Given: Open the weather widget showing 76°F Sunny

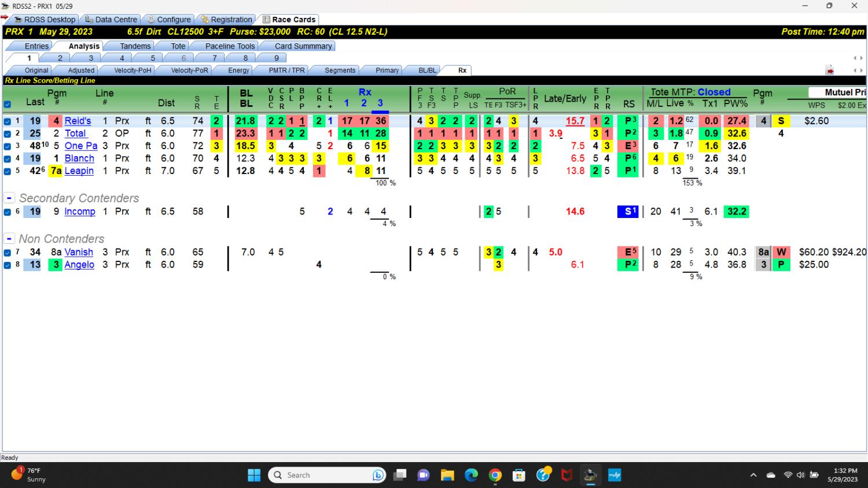Looking at the screenshot, I should (x=28, y=475).
